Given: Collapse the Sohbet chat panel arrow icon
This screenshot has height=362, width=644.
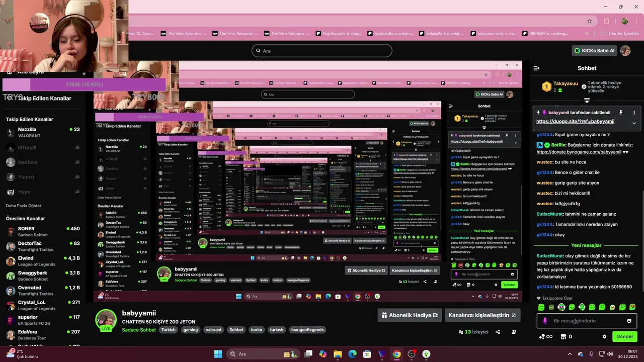Looking at the screenshot, I should tap(536, 68).
